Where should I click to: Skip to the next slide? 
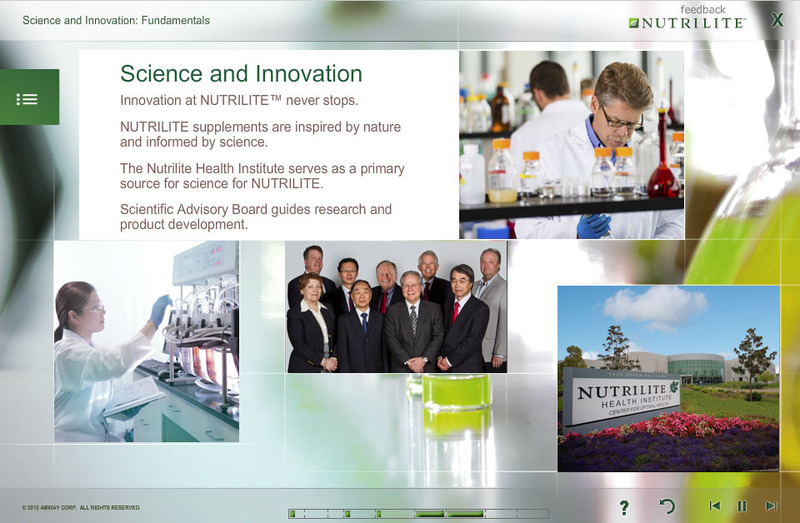coord(770,506)
